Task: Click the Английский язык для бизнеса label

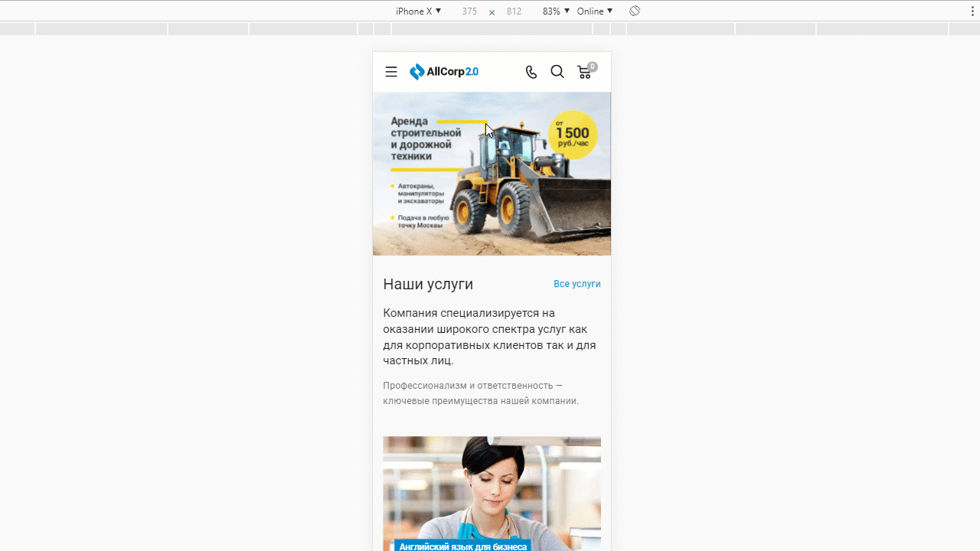Action: (463, 546)
